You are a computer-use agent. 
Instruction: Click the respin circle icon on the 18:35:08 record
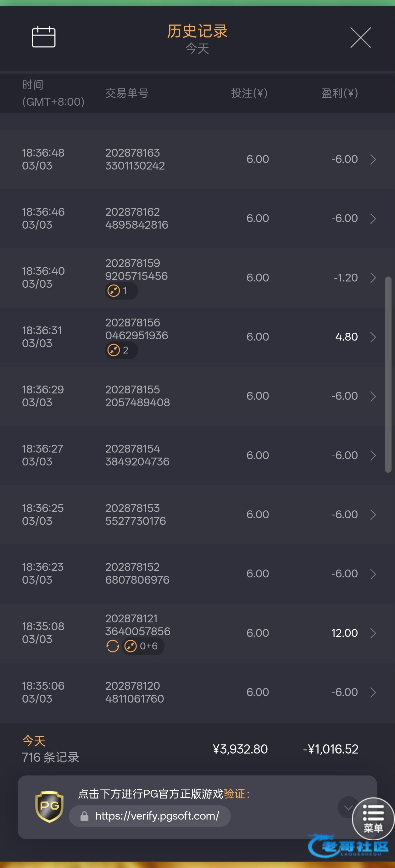coord(113,646)
